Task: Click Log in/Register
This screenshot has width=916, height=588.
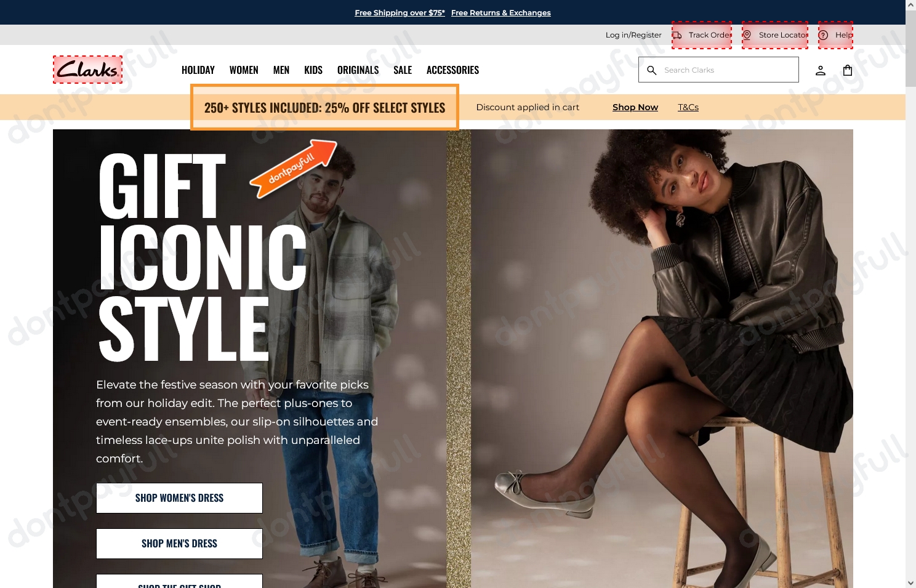Action: click(633, 34)
